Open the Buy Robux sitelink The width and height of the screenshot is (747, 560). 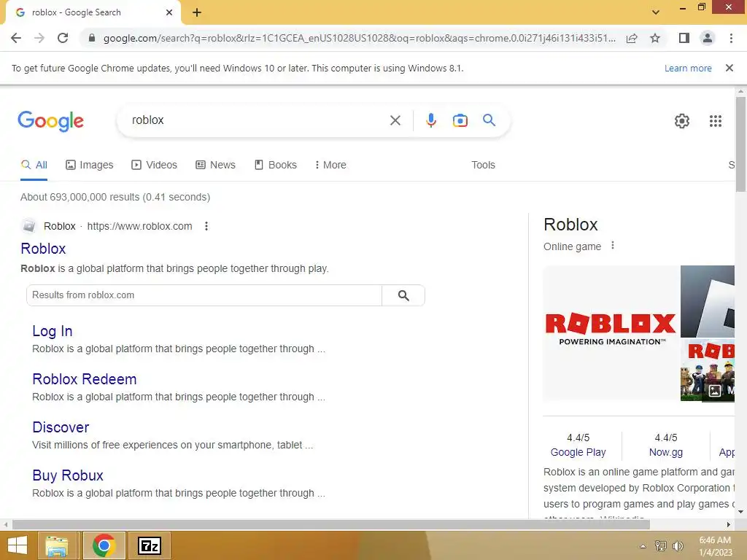point(68,475)
